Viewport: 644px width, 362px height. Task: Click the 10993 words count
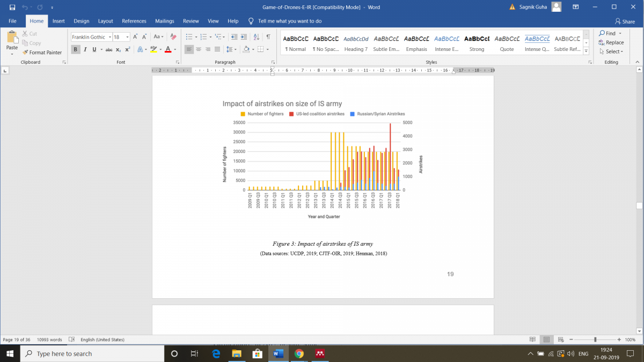click(x=48, y=339)
